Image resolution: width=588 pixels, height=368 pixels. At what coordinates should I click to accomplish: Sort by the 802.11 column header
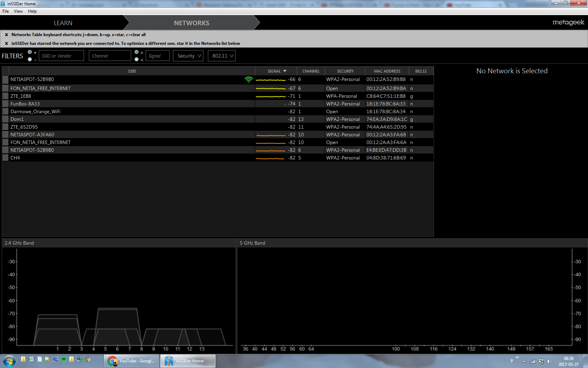(x=421, y=71)
